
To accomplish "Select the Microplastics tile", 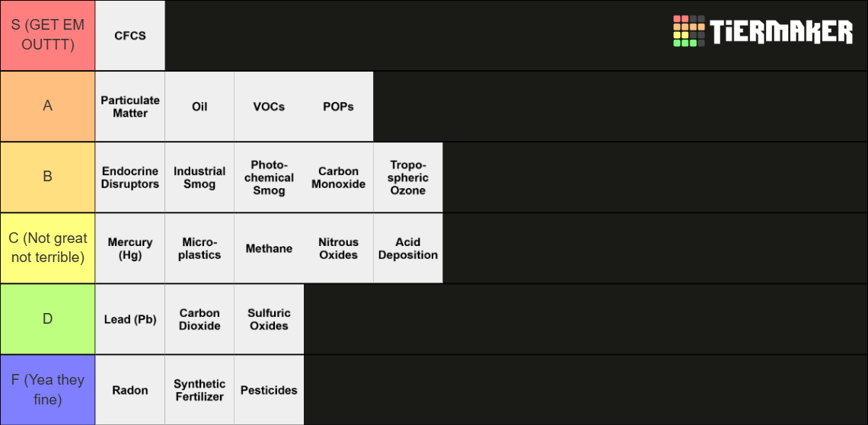I will (x=199, y=248).
